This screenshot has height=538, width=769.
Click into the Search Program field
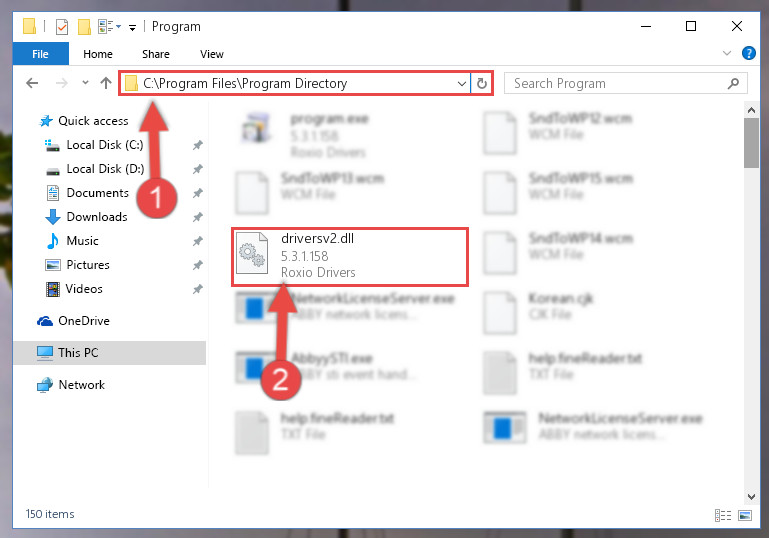(x=618, y=83)
